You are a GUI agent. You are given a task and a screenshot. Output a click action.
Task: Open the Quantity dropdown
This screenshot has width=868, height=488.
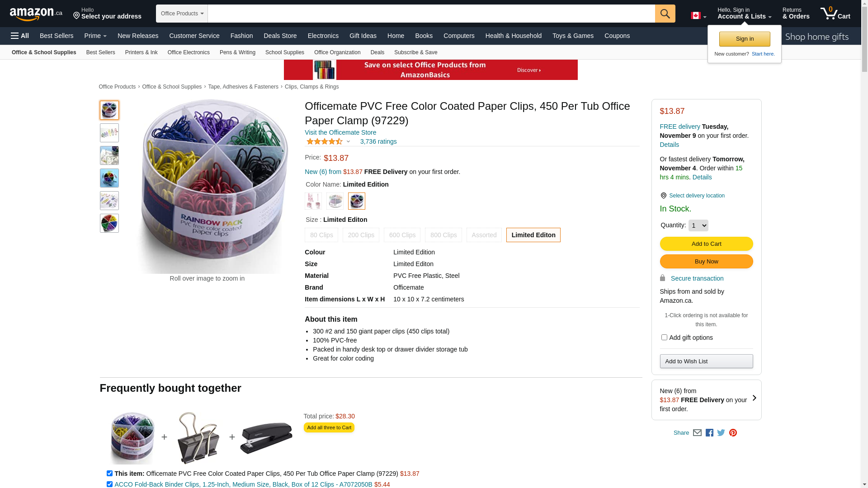[698, 225]
